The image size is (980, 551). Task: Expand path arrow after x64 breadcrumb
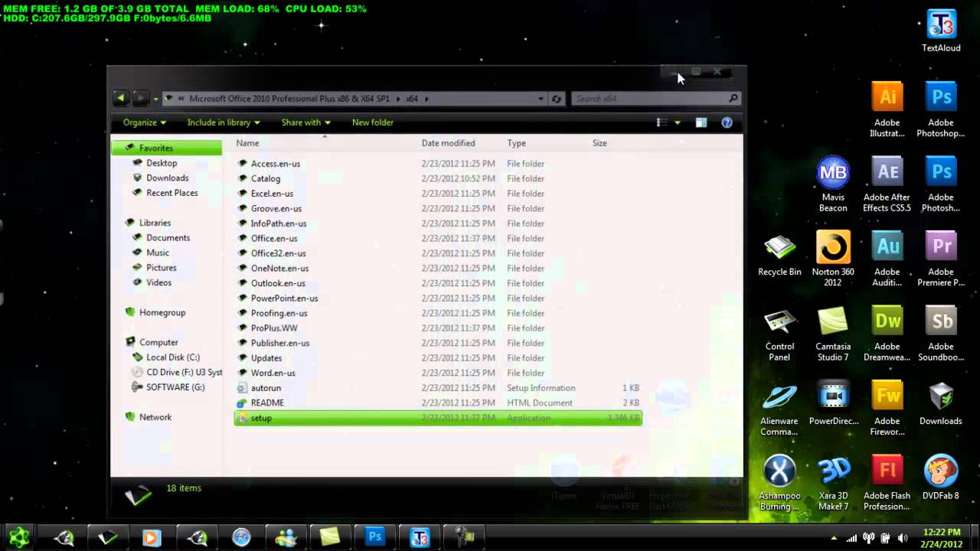(x=426, y=99)
